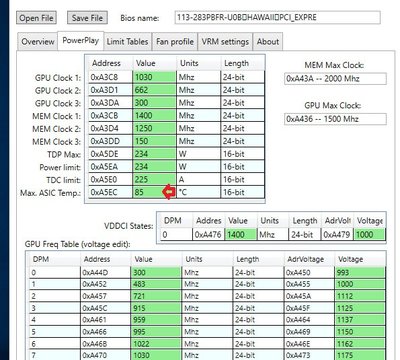Click the TDC limit value 225
Screen dimensions: 400x360
point(154,180)
